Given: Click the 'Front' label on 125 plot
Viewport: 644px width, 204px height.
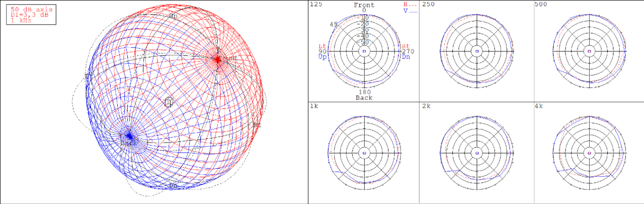Looking at the screenshot, I should point(364,5).
